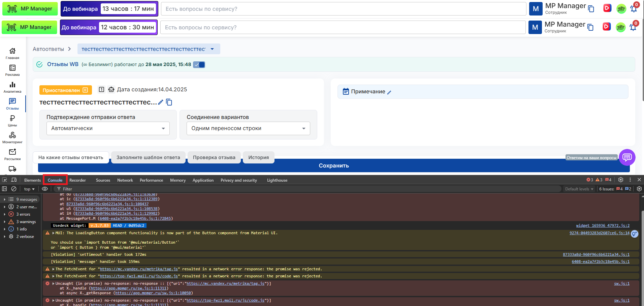Screen dimensions: 644x306
Task: Toggle the DevTools live expression eye icon
Action: click(45, 189)
